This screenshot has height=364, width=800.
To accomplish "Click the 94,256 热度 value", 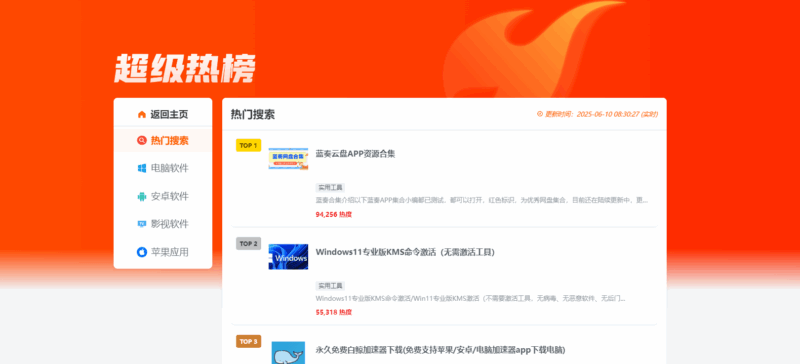I will click(334, 214).
